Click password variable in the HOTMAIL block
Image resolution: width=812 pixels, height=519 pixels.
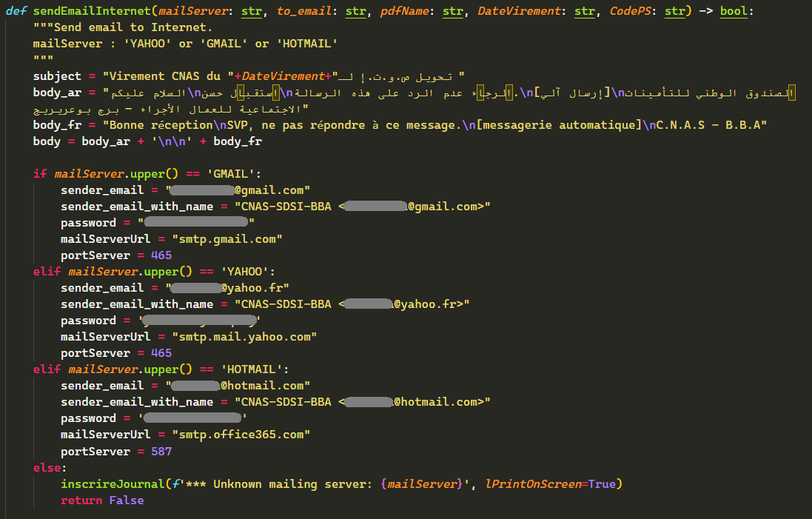click(x=88, y=418)
